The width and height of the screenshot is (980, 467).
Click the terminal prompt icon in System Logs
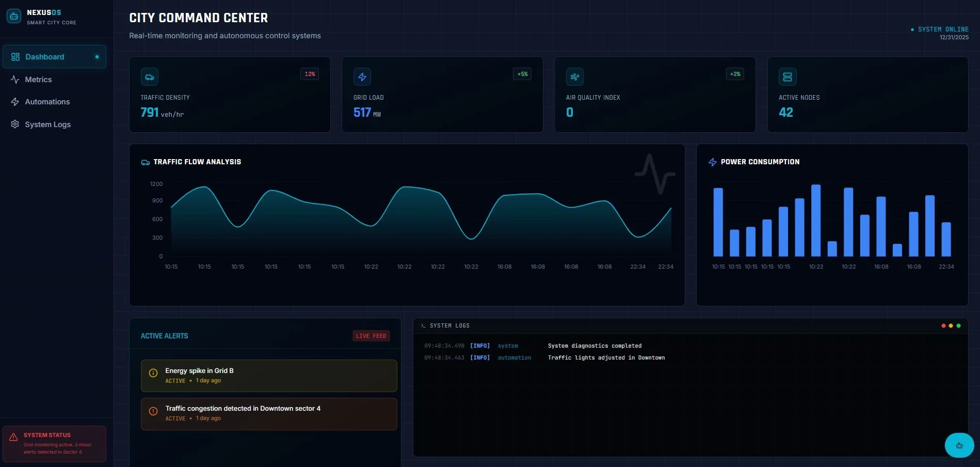coord(423,326)
